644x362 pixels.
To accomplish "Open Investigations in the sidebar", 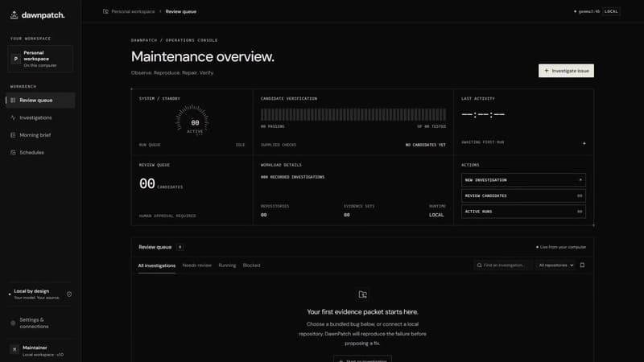I will click(x=40, y=117).
